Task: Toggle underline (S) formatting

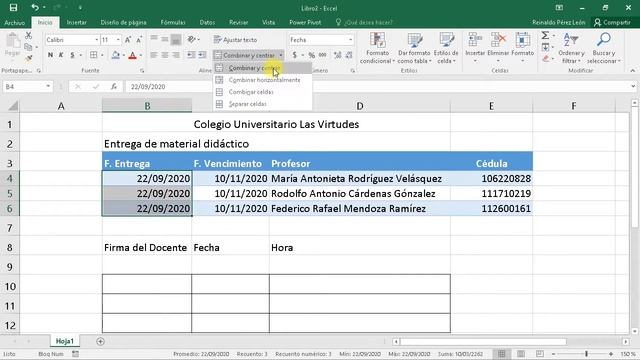Action: click(x=72, y=55)
